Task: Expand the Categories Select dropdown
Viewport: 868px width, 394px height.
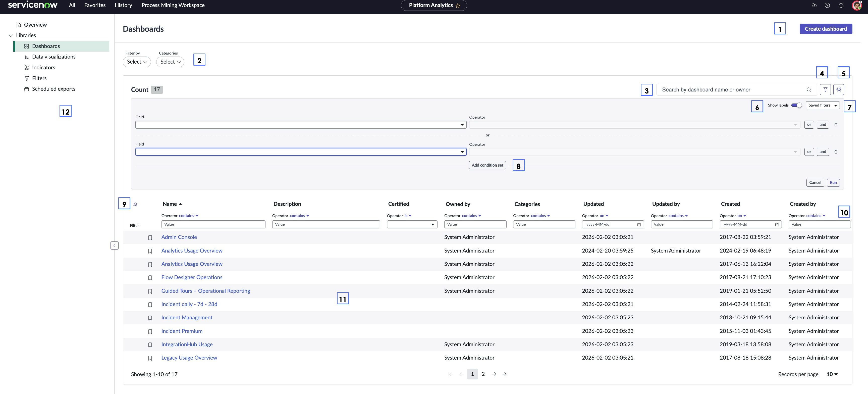Action: pyautogui.click(x=170, y=62)
